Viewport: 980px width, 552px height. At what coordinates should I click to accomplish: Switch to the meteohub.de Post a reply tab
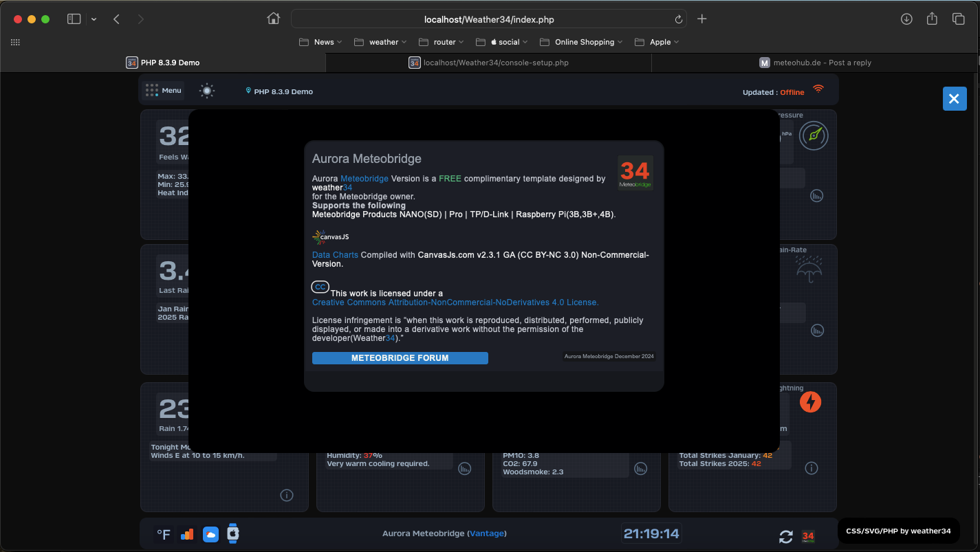(816, 63)
